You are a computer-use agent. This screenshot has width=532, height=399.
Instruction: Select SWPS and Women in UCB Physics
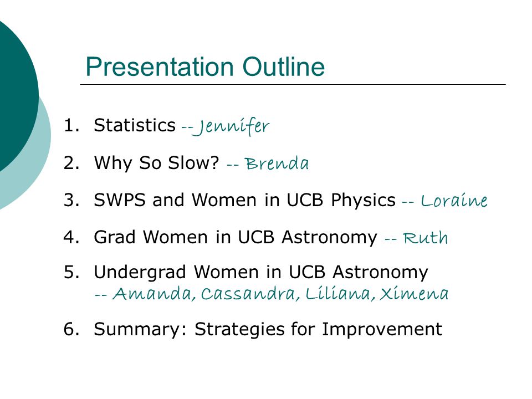point(244,199)
